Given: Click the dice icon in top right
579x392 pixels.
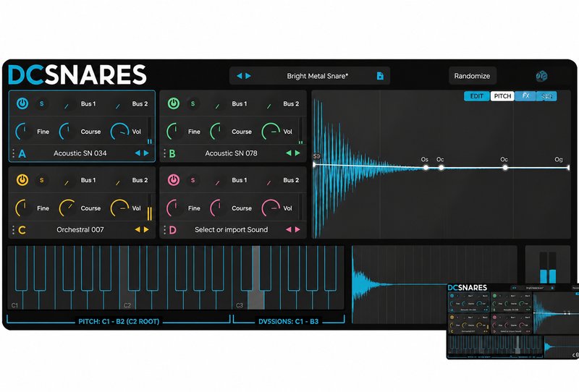Looking at the screenshot, I should pyautogui.click(x=541, y=77).
